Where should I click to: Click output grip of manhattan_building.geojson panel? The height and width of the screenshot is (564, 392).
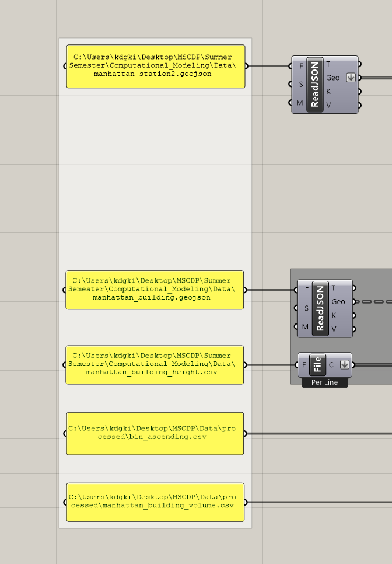pyautogui.click(x=245, y=290)
